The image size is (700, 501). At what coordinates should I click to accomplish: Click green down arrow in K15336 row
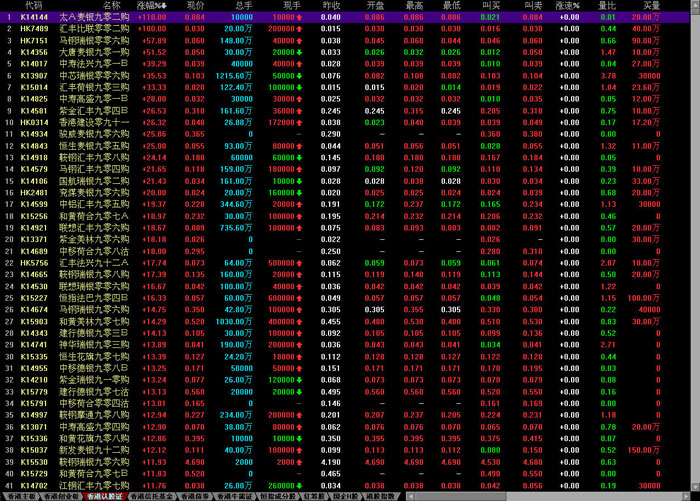pyautogui.click(x=299, y=438)
